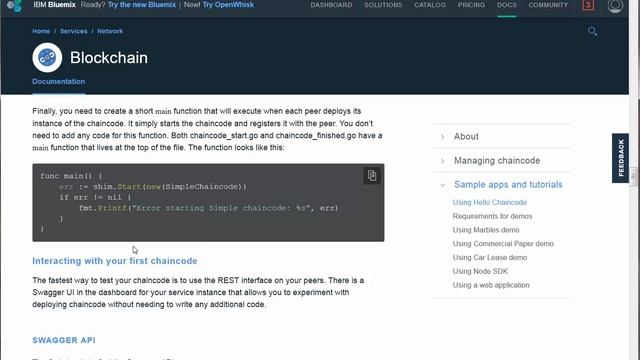The image size is (640, 360).
Task: Expand the Managing chaincode chevron
Action: tap(443, 161)
